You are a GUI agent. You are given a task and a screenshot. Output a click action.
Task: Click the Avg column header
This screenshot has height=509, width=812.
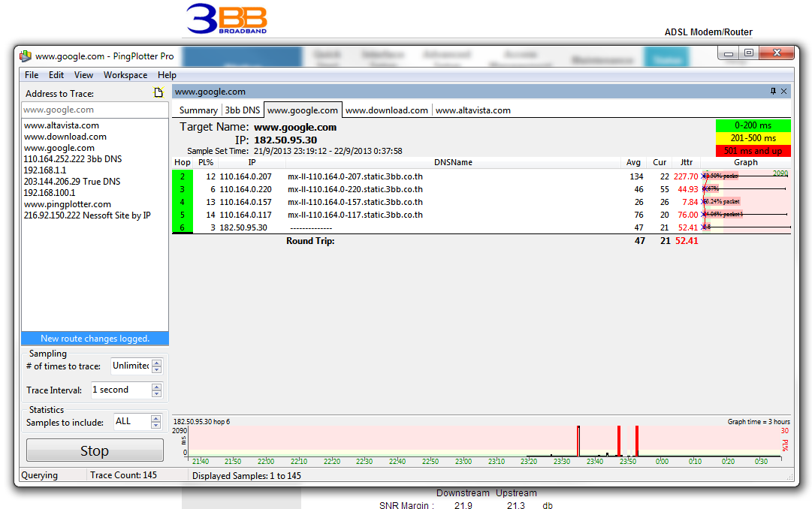pyautogui.click(x=633, y=163)
